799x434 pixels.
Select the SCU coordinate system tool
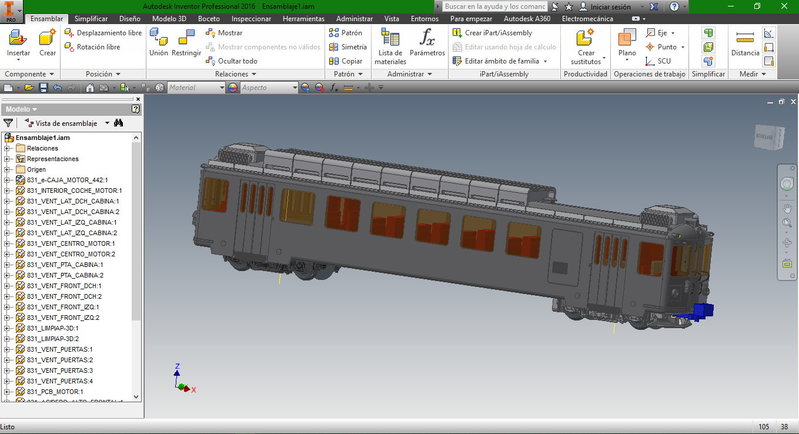coord(658,61)
